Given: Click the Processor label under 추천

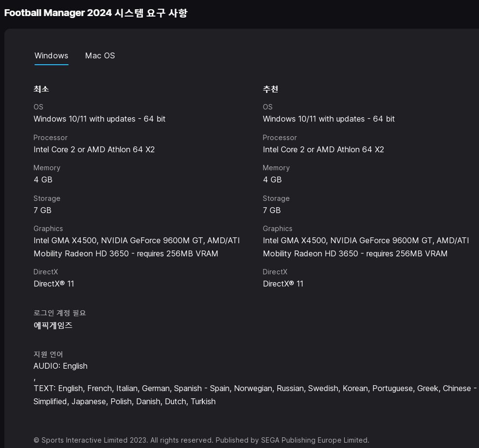Looking at the screenshot, I should coord(280,138).
